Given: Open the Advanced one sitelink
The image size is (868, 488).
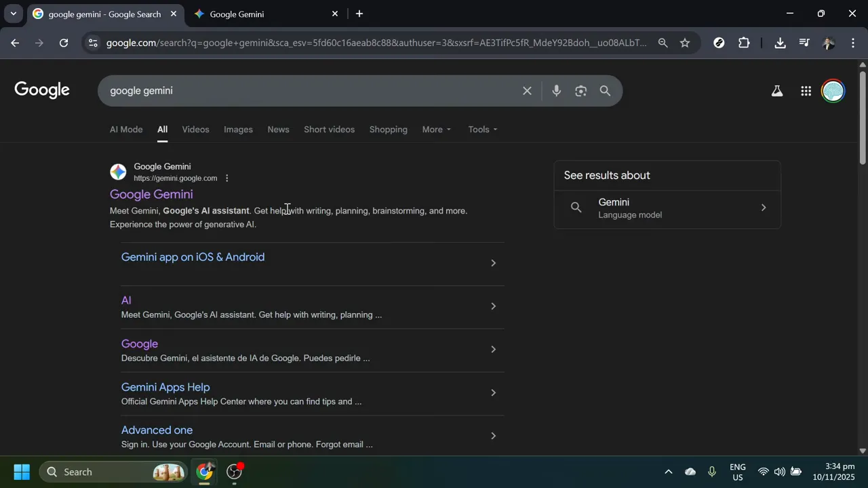Looking at the screenshot, I should coord(157,430).
